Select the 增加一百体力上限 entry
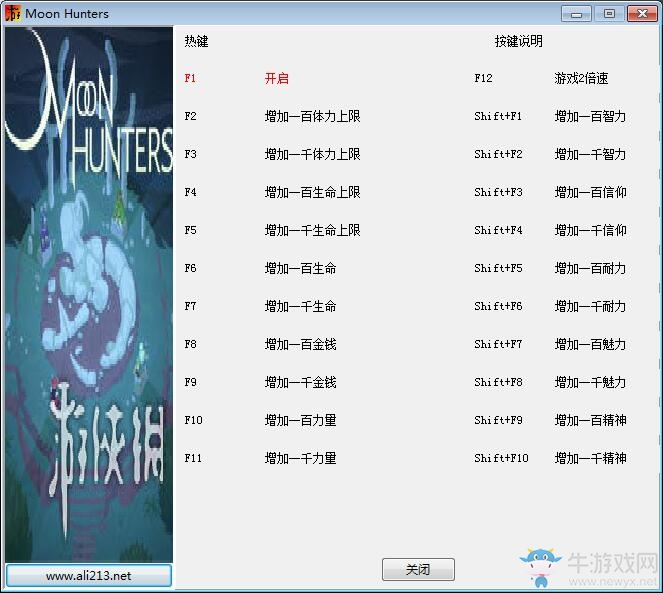The height and width of the screenshot is (593, 663). tap(312, 116)
